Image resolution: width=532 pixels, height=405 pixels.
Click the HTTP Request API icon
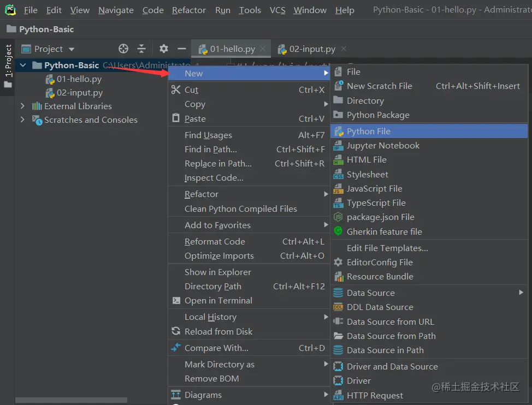pos(338,395)
